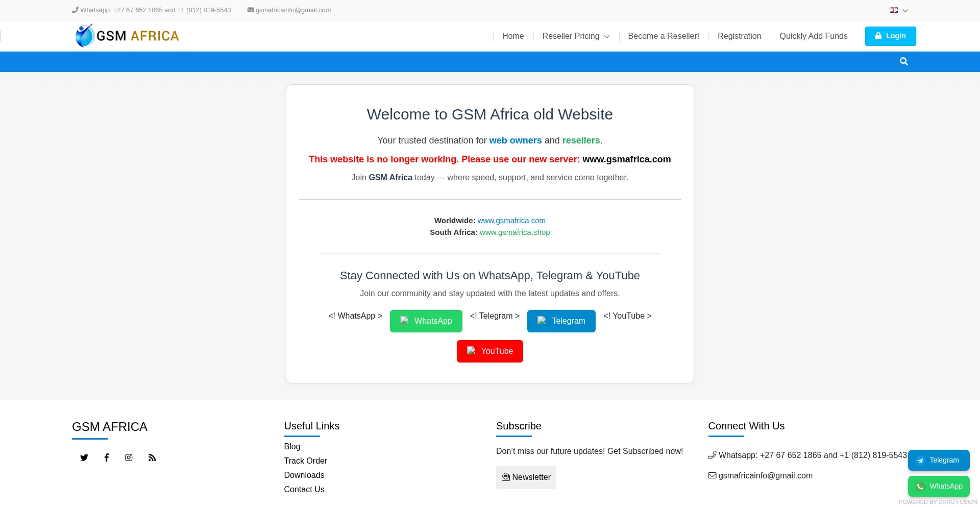This screenshot has width=980, height=507.
Task: Click the Connect With Us heading
Action: (x=746, y=426)
